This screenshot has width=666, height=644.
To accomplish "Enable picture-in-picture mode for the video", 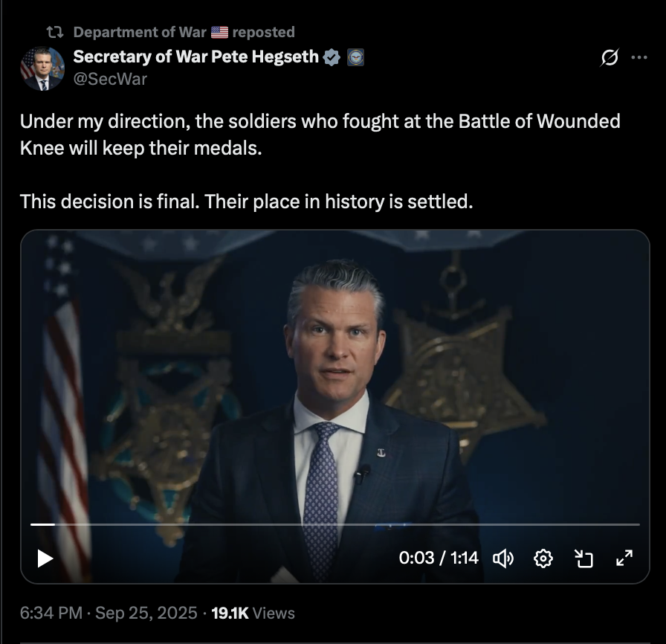I will [x=583, y=558].
